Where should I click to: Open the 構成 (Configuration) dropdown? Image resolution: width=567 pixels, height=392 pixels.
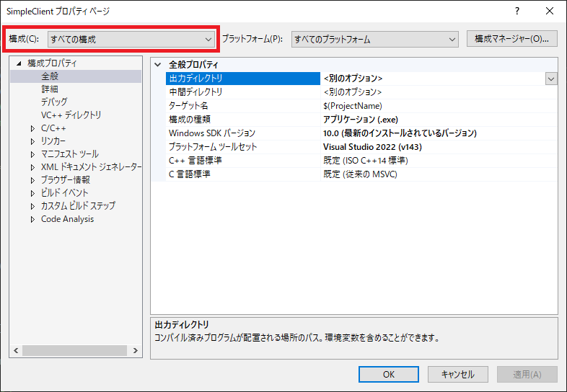[130, 39]
